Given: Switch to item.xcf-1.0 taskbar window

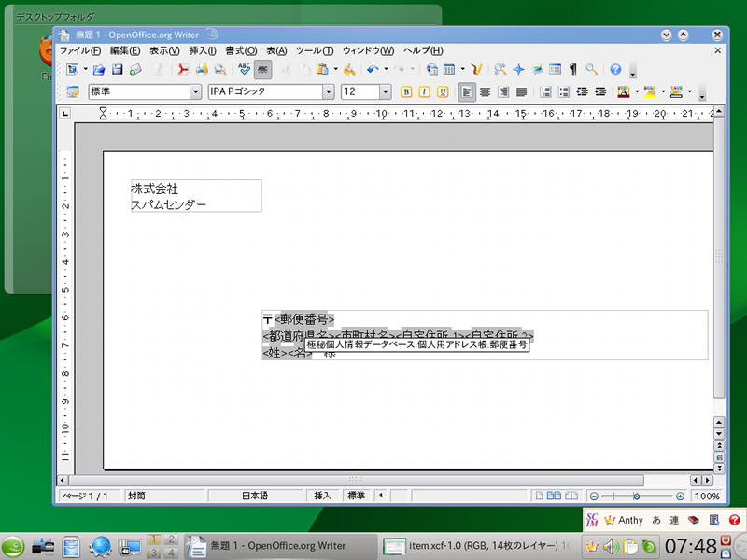Looking at the screenshot, I should pos(476,546).
